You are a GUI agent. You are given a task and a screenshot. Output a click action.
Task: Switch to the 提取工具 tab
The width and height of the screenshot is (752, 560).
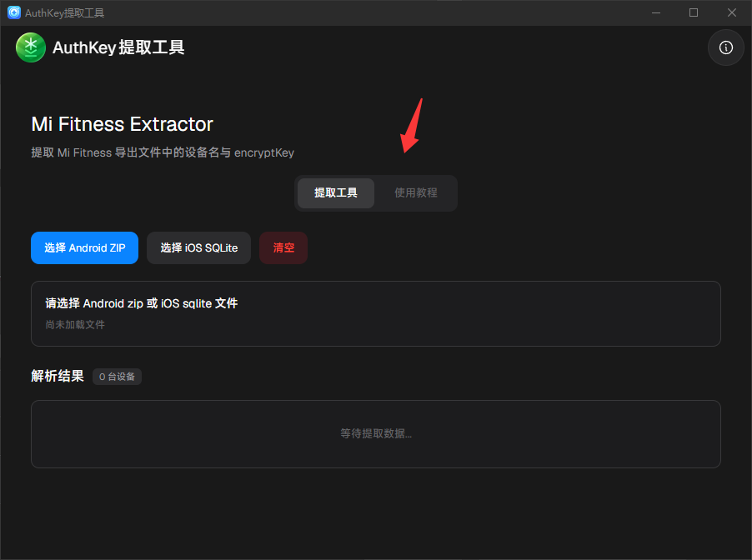[336, 192]
